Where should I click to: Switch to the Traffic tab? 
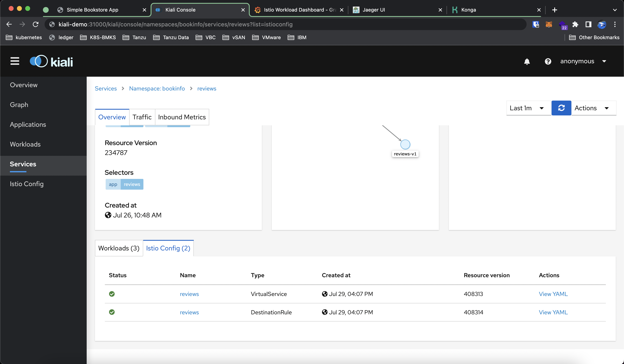(x=142, y=117)
